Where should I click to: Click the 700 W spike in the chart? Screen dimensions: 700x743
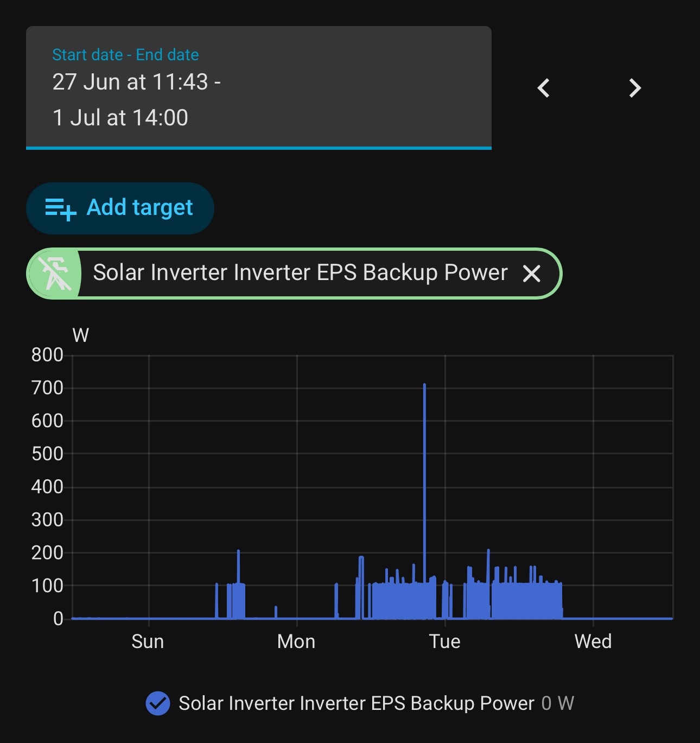click(424, 386)
